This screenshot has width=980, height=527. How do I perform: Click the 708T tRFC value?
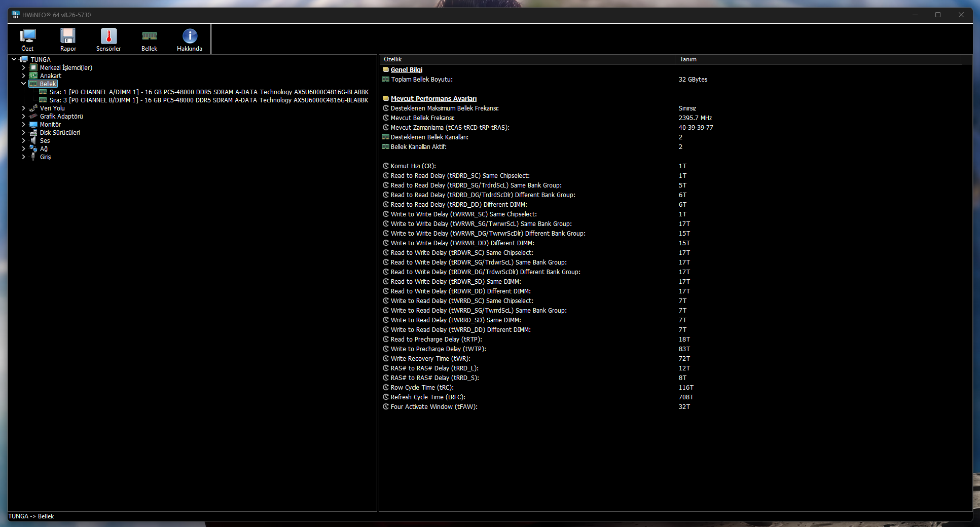point(686,397)
